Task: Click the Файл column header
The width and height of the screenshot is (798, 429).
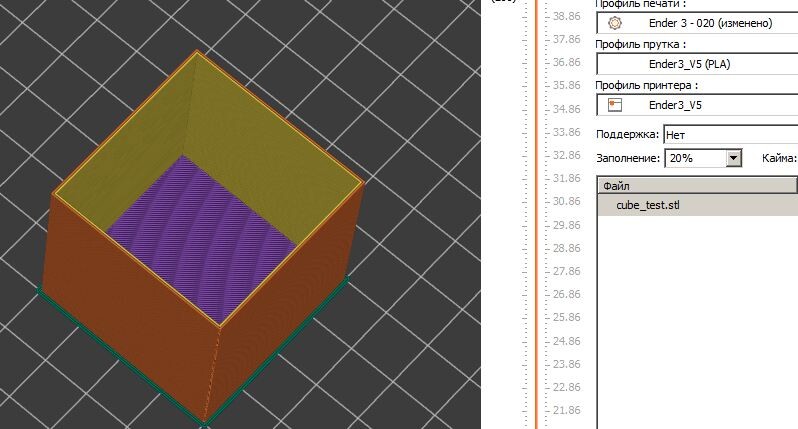Action: [x=697, y=186]
